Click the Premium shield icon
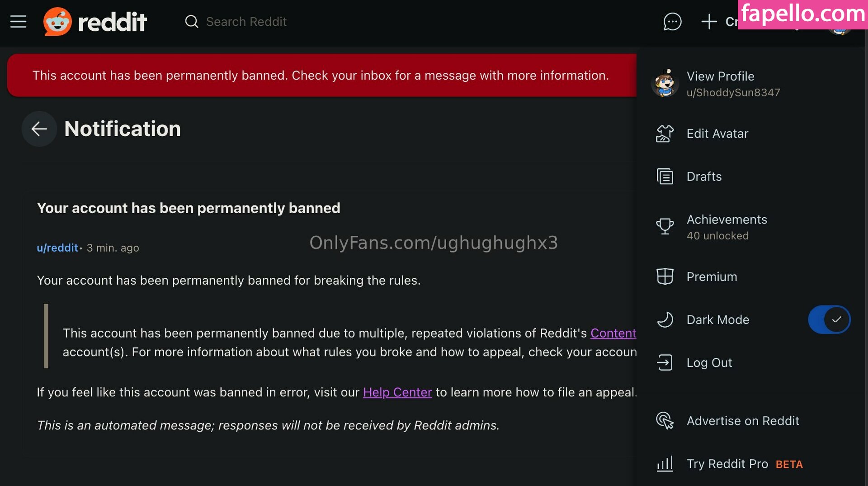 click(x=665, y=276)
